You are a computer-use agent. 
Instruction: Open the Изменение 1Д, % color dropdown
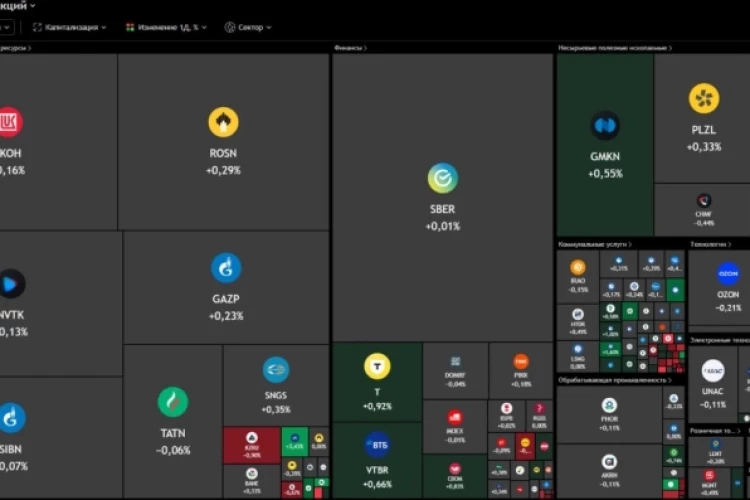click(x=166, y=27)
